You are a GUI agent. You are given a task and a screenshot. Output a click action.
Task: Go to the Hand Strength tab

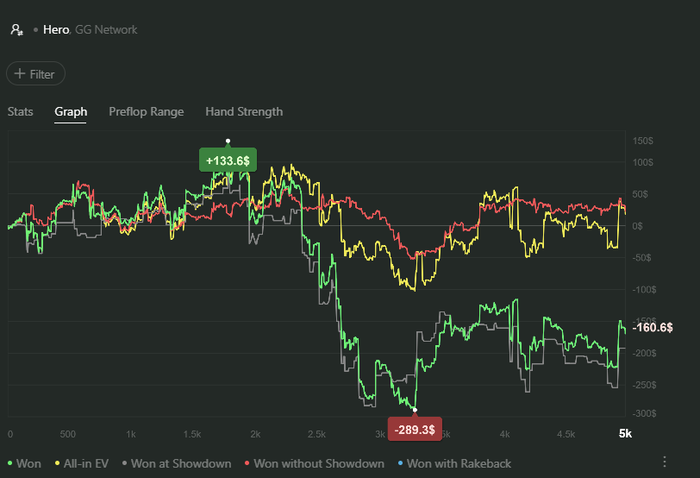244,112
